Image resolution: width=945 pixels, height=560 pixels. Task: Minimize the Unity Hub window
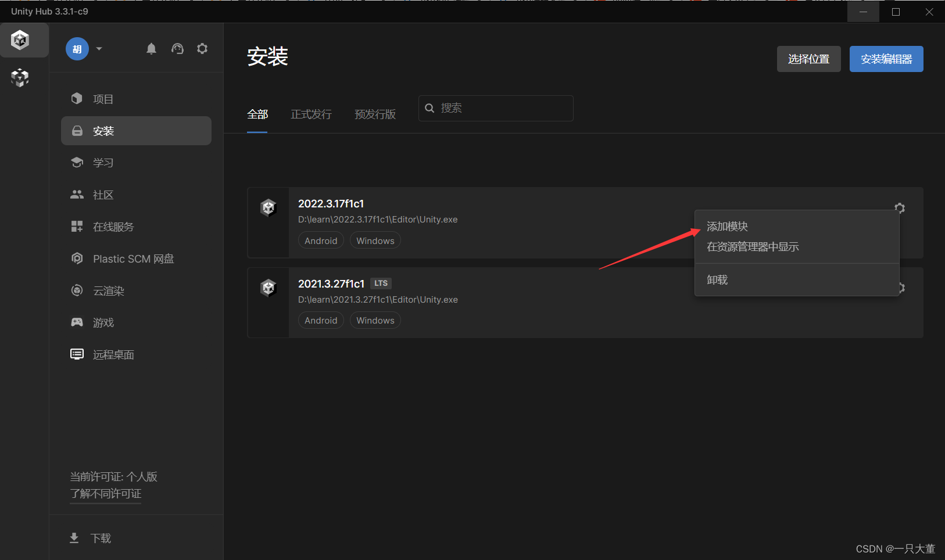[x=864, y=12]
